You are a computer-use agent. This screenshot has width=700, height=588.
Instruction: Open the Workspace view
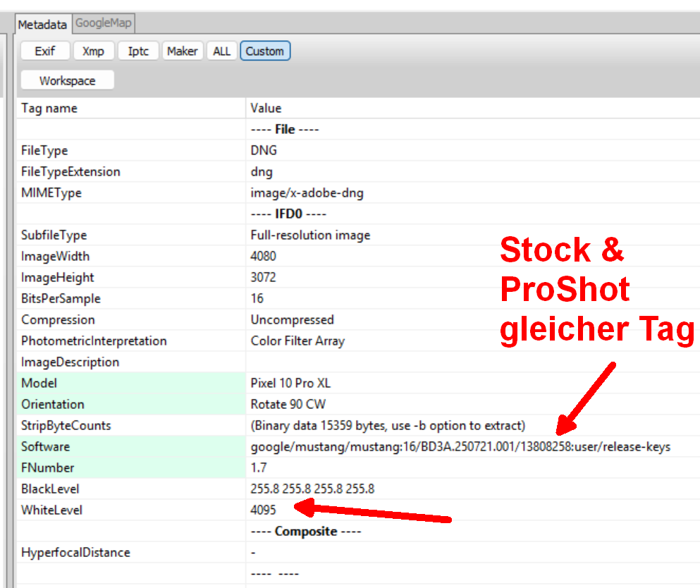(67, 81)
